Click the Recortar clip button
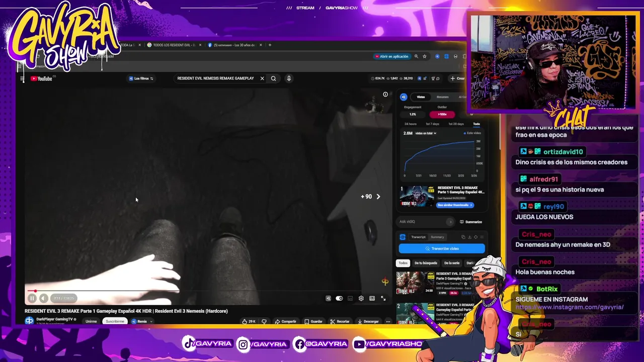 click(340, 321)
